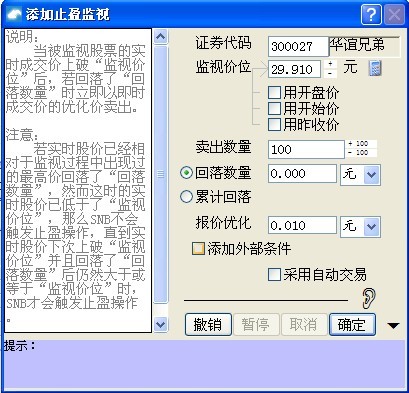Click the description panel scrollbar thumb
Screen dimensions: 409x393
pos(161,174)
